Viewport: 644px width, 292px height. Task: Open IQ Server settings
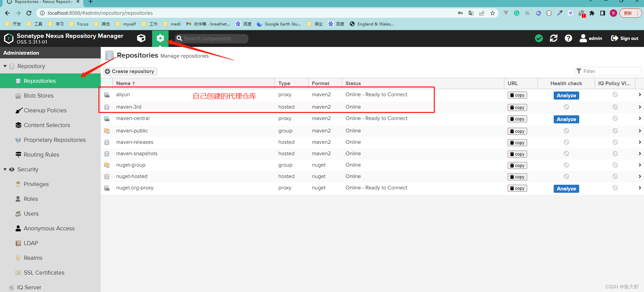[x=29, y=287]
